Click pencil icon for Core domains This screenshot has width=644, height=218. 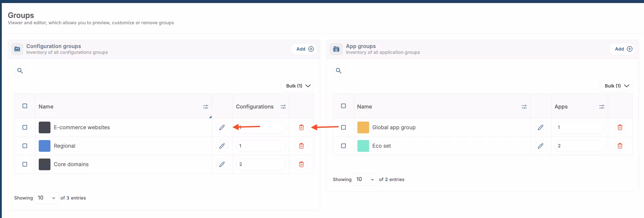click(x=222, y=164)
